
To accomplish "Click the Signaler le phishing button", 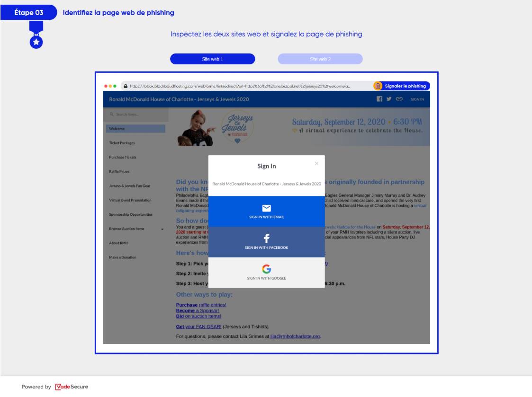I will (402, 86).
